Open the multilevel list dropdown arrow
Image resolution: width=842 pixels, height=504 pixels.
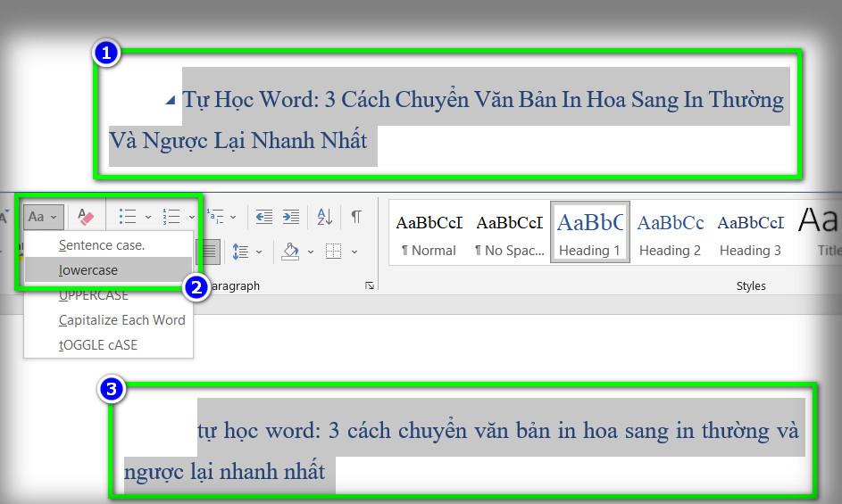point(233,218)
